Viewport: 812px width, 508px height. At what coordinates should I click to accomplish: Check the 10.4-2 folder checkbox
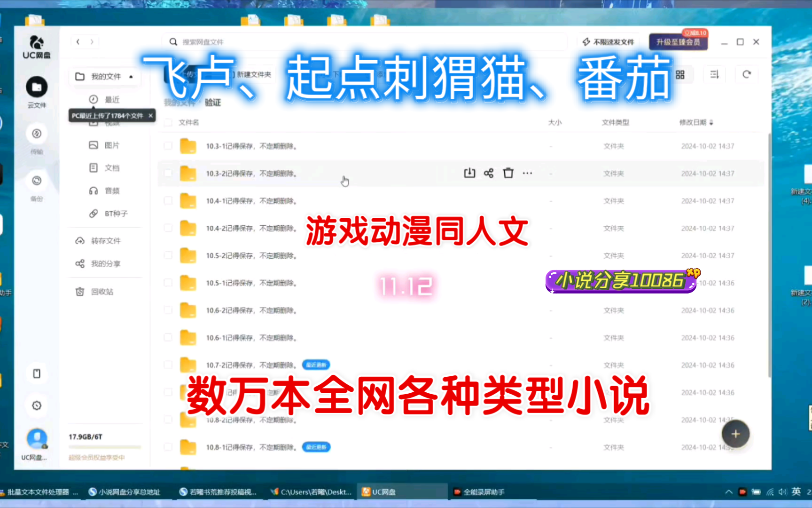pyautogui.click(x=168, y=228)
